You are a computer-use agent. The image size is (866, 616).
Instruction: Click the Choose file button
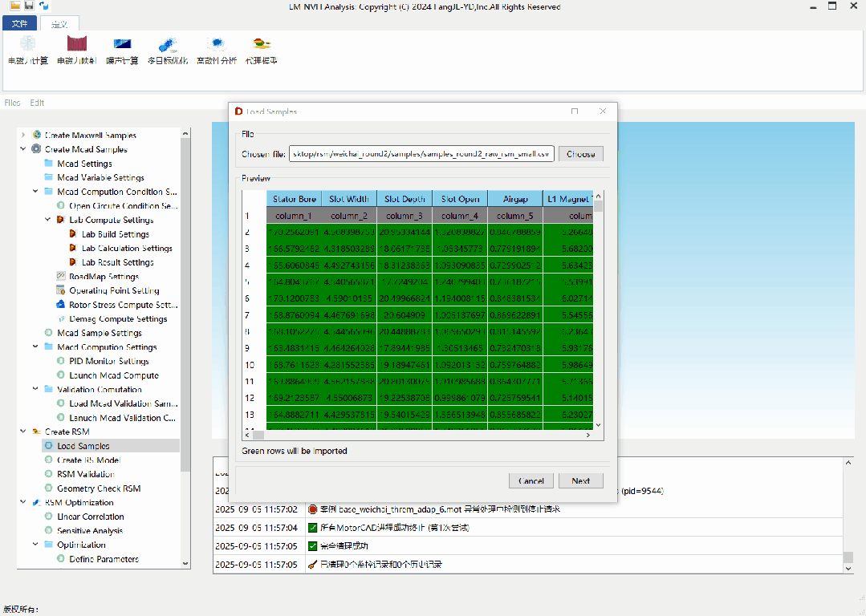click(580, 154)
